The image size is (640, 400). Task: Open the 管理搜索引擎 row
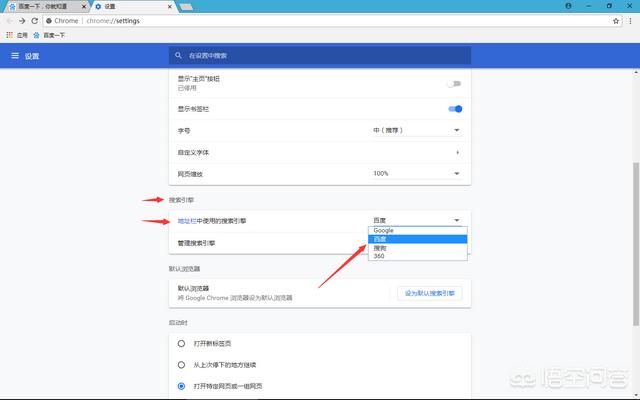click(x=320, y=243)
